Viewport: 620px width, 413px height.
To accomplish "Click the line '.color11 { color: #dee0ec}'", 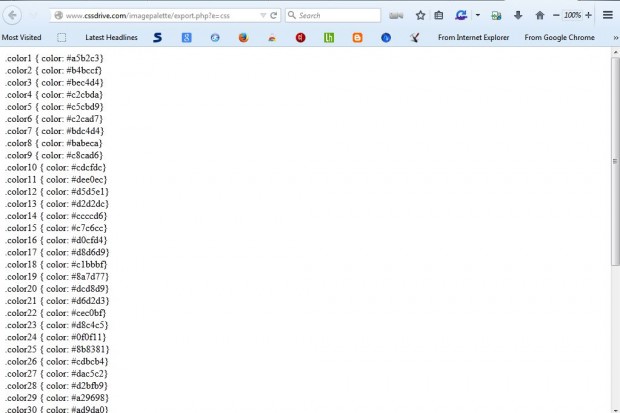I will tap(56, 180).
